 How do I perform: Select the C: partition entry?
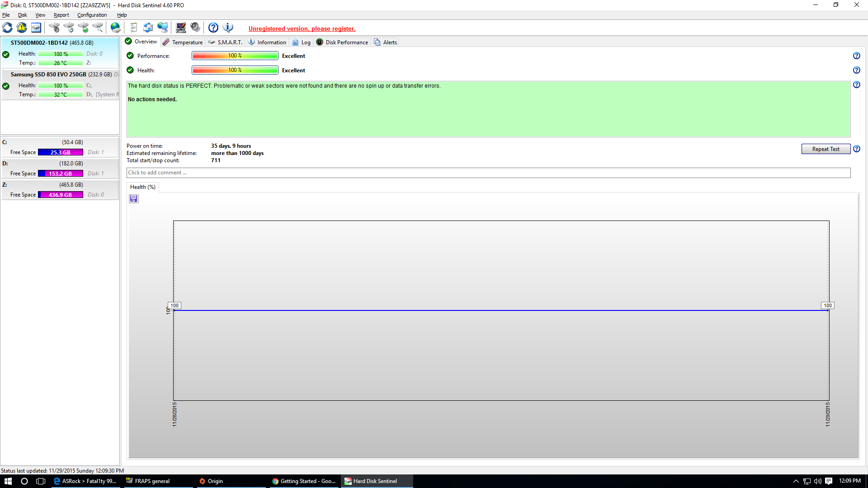click(x=60, y=147)
